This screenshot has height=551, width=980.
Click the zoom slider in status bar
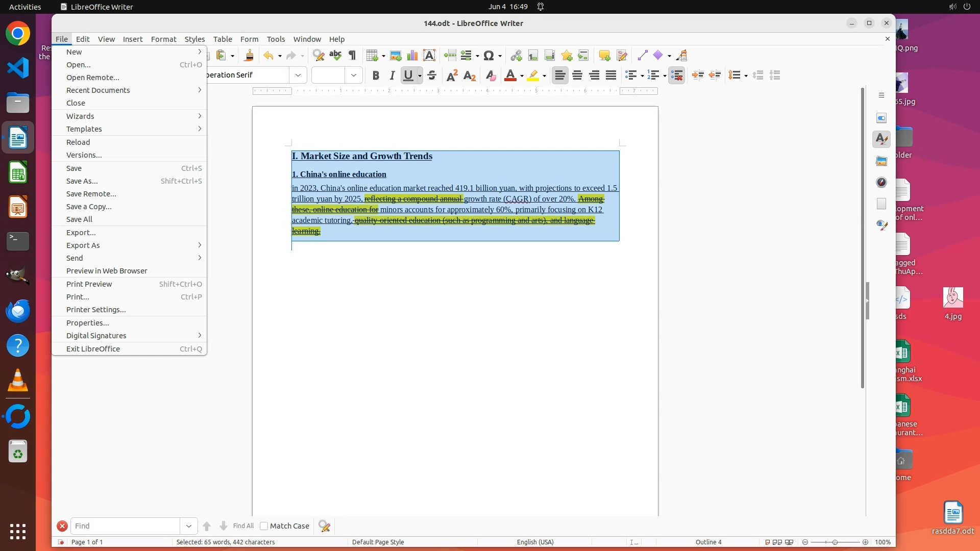click(835, 542)
